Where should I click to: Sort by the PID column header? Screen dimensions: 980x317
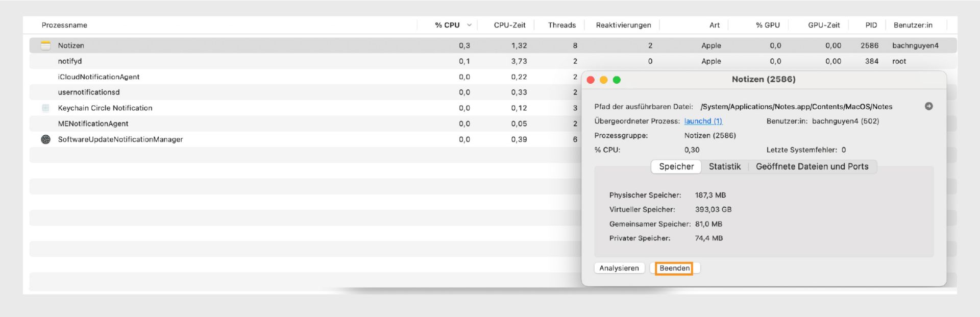tap(871, 25)
